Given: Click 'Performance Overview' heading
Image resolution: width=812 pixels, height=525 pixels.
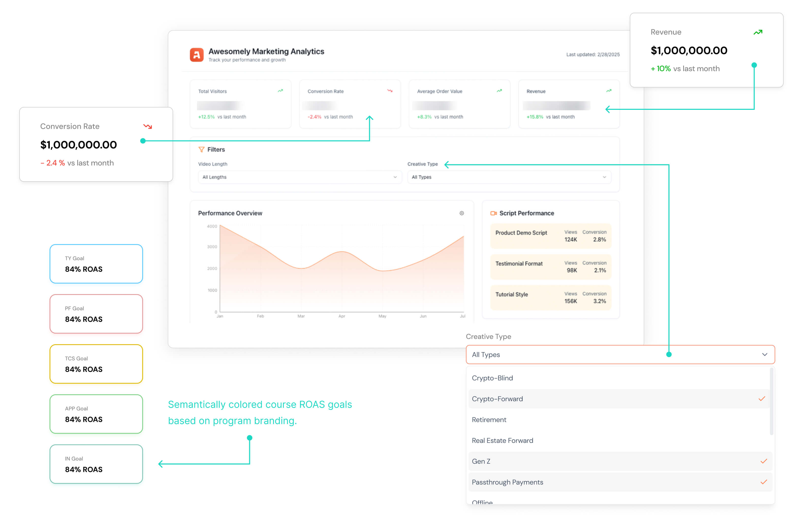Looking at the screenshot, I should pos(230,213).
